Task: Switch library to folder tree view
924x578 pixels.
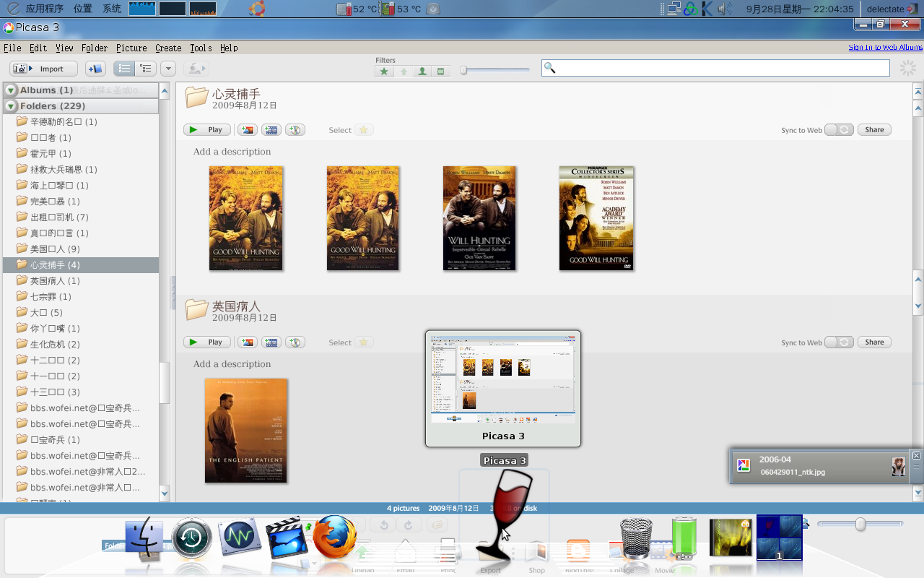Action: click(x=146, y=69)
